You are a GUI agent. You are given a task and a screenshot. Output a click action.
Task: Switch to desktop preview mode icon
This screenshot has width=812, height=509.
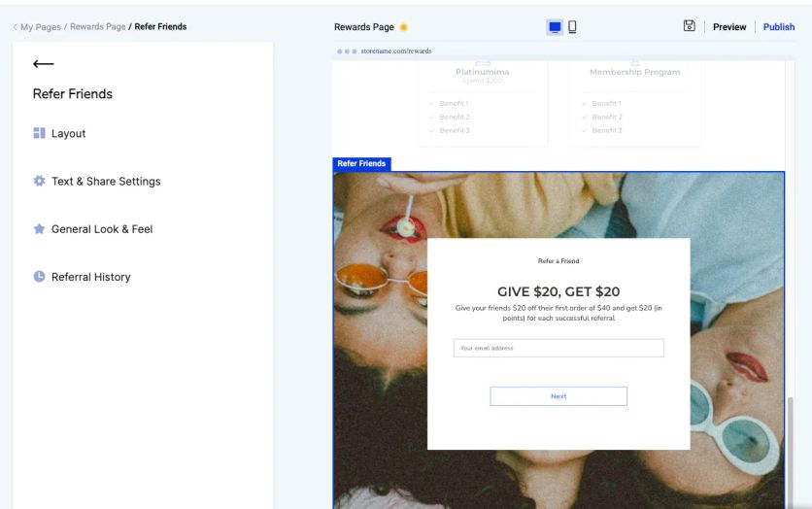555,27
